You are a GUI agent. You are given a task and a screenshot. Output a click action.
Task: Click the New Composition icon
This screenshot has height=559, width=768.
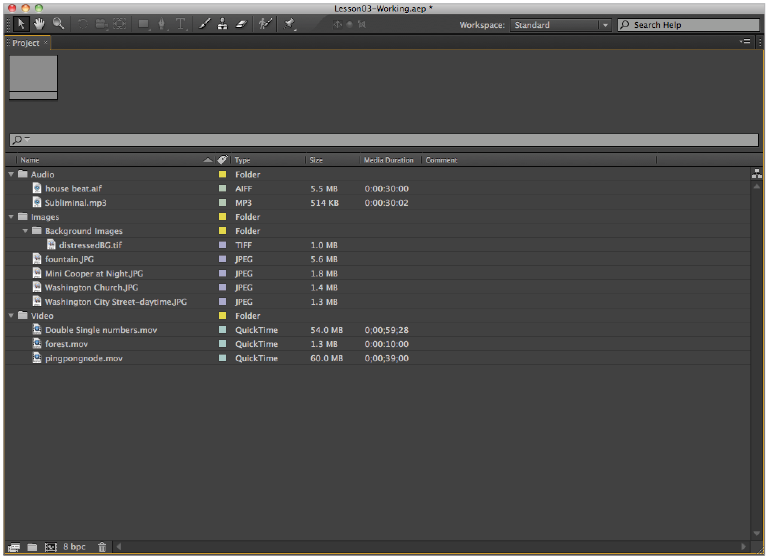click(50, 547)
